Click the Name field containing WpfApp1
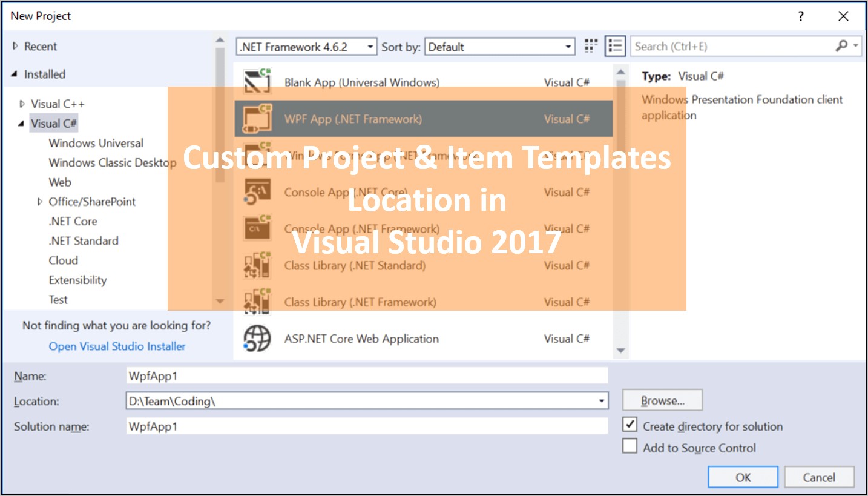Image resolution: width=868 pixels, height=496 pixels. pos(367,375)
